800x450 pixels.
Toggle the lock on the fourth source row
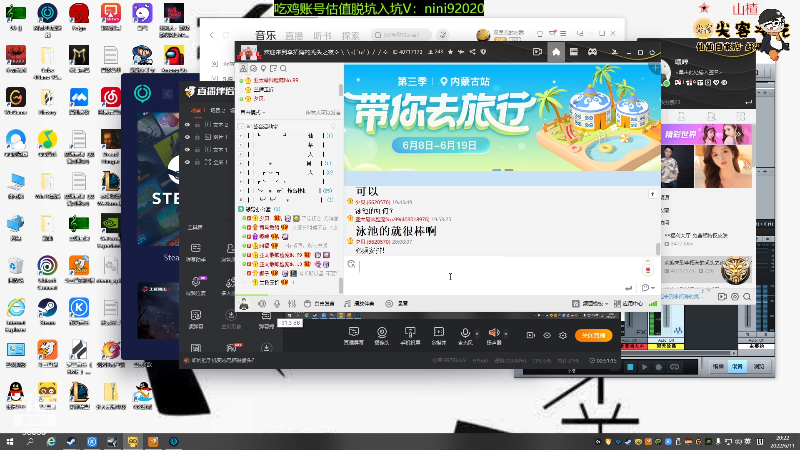pyautogui.click(x=197, y=162)
